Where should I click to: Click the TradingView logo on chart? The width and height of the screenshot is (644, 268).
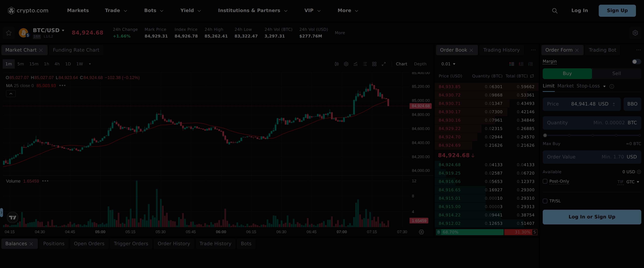(13, 218)
